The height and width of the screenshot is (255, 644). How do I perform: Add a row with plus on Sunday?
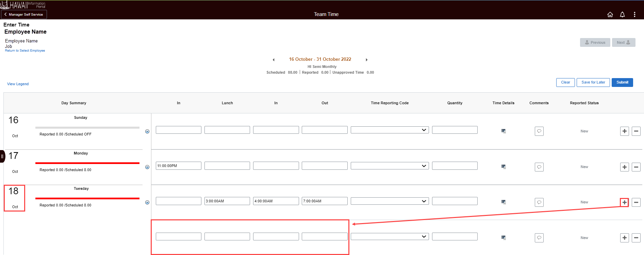pos(625,131)
